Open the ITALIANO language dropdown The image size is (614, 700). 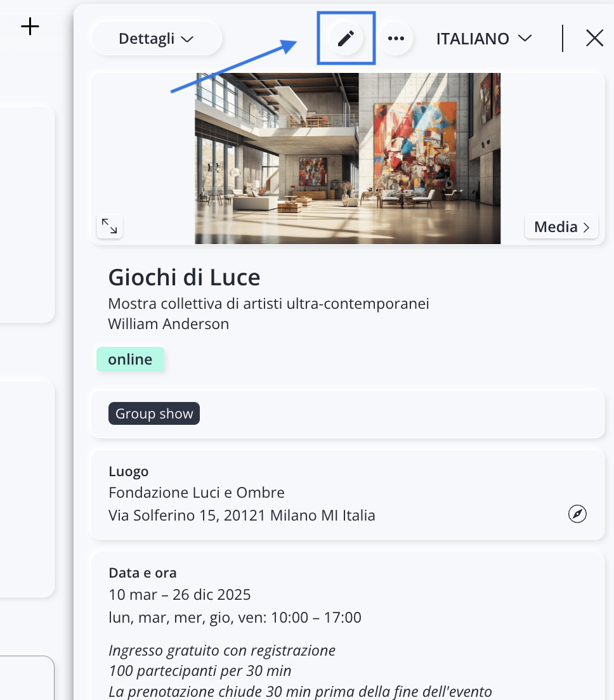coord(484,39)
